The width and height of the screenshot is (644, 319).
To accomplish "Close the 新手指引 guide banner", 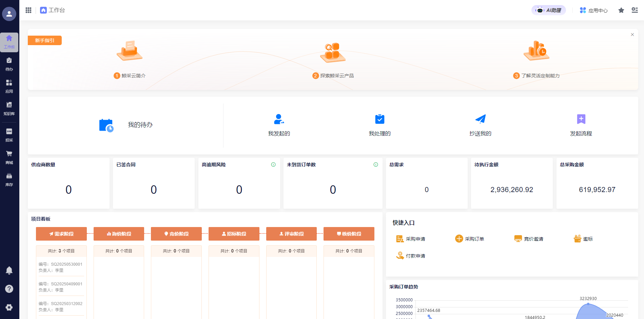I will pos(632,35).
